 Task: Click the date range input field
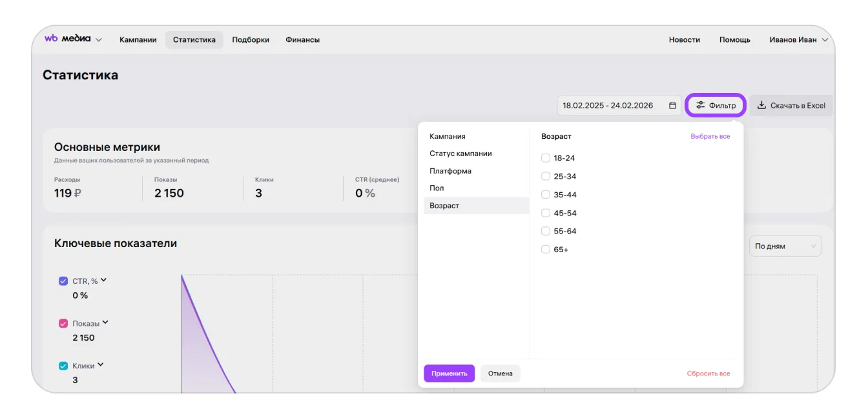607,106
